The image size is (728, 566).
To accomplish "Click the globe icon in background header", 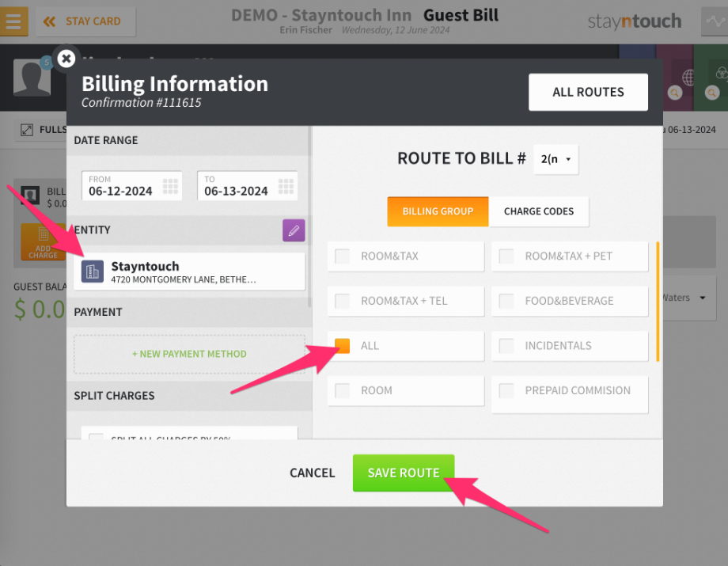I will click(688, 78).
